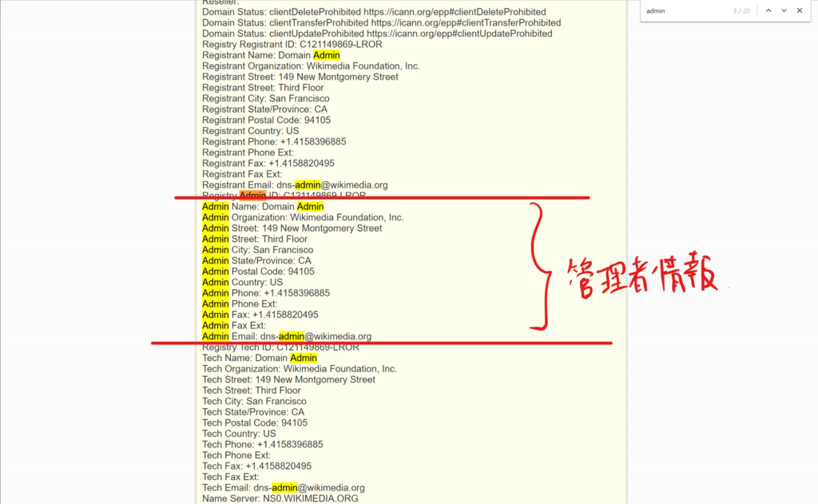
Task: Close the find bar
Action: point(799,10)
